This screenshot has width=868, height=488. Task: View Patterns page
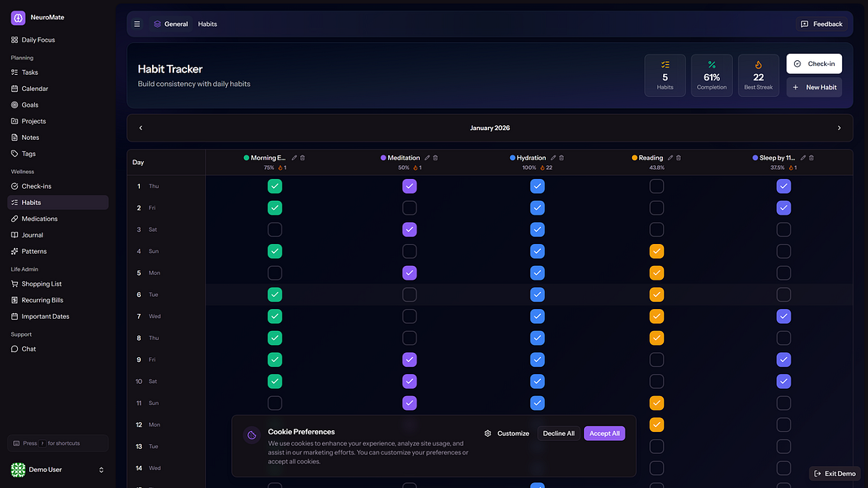click(x=58, y=251)
